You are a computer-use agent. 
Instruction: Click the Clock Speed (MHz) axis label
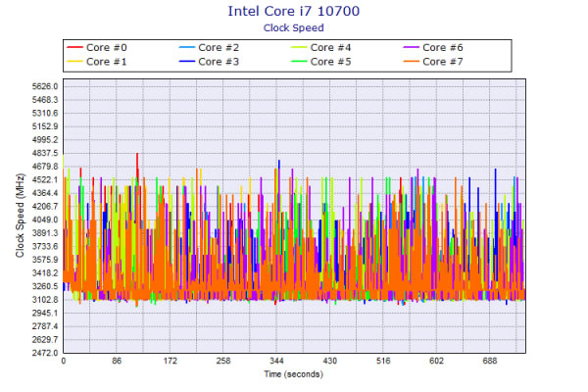(20, 216)
